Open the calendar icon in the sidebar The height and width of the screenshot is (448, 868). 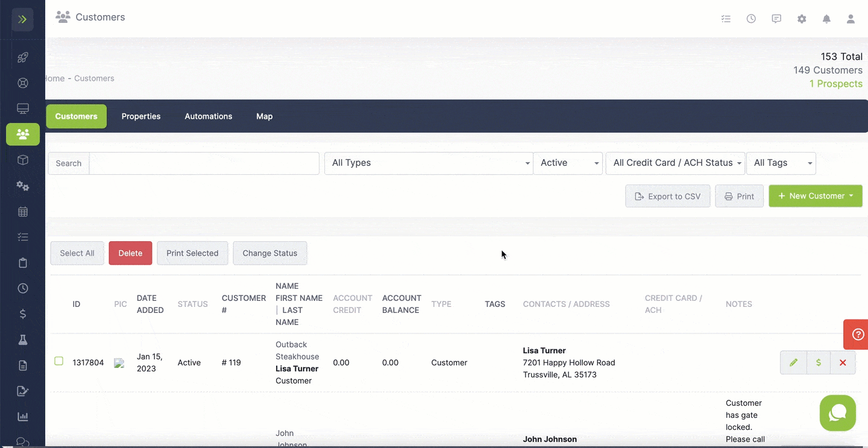(x=23, y=212)
